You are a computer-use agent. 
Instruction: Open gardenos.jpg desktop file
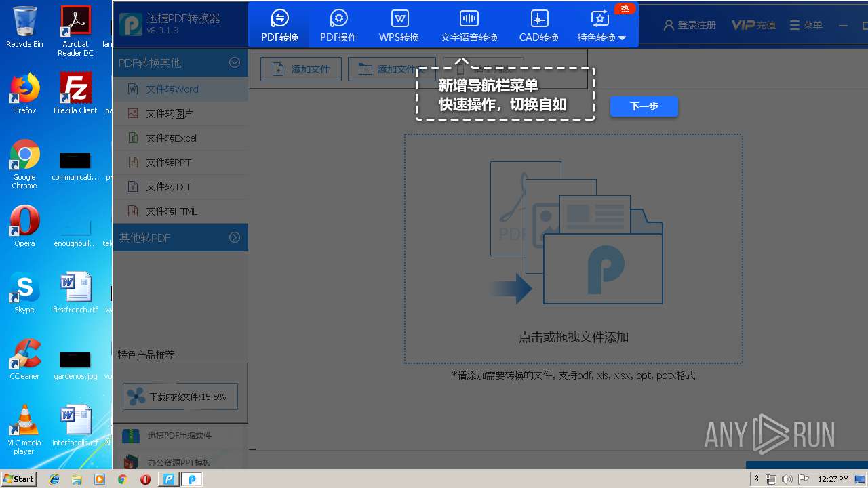click(75, 365)
